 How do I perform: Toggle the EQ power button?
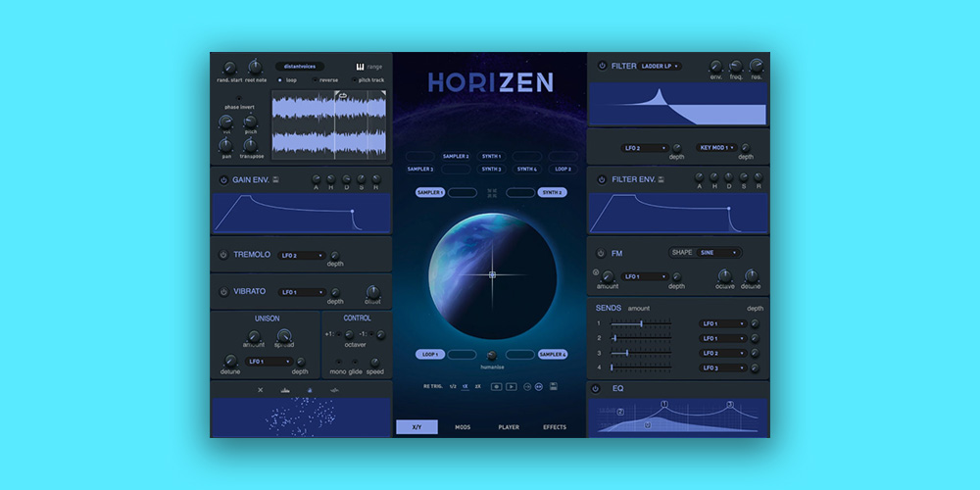tap(597, 389)
